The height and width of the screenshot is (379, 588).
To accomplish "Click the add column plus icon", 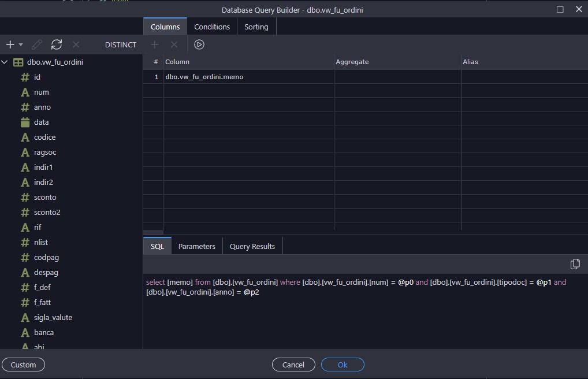I will click(154, 44).
